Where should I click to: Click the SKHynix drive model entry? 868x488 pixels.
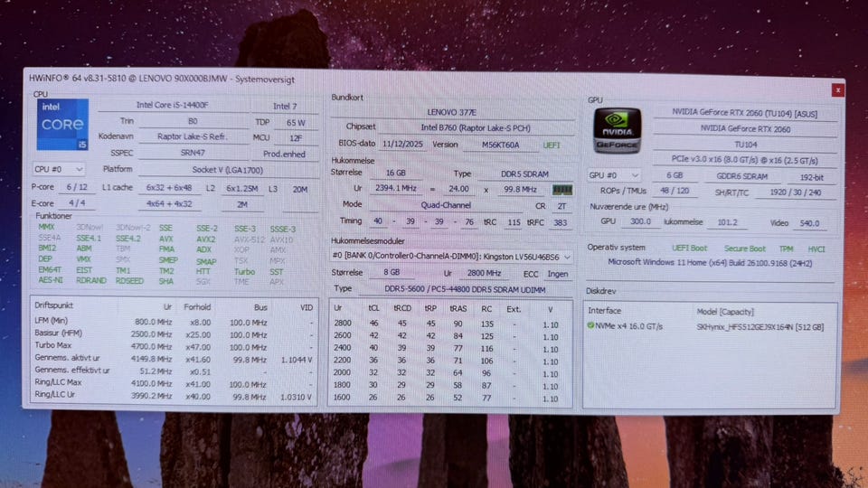(759, 327)
